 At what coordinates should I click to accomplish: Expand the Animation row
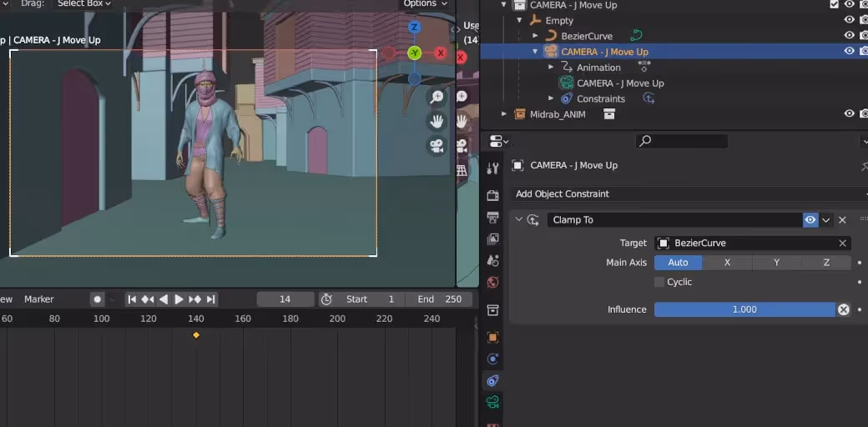(x=551, y=67)
